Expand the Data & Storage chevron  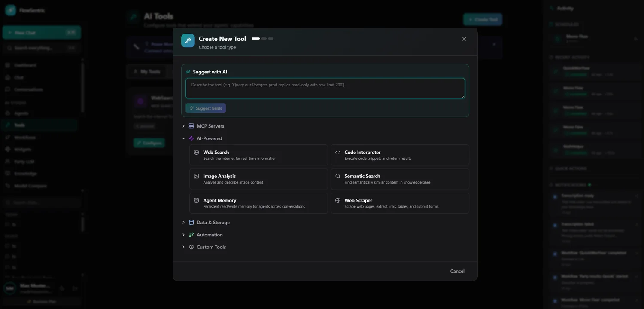[183, 223]
